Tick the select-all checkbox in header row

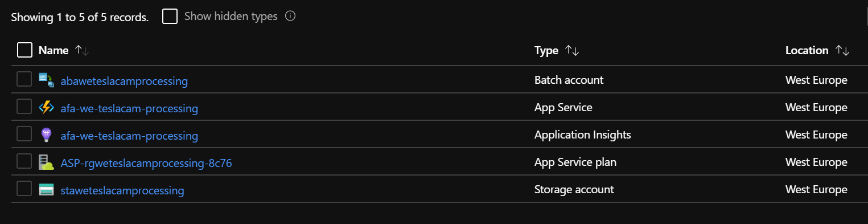24,50
